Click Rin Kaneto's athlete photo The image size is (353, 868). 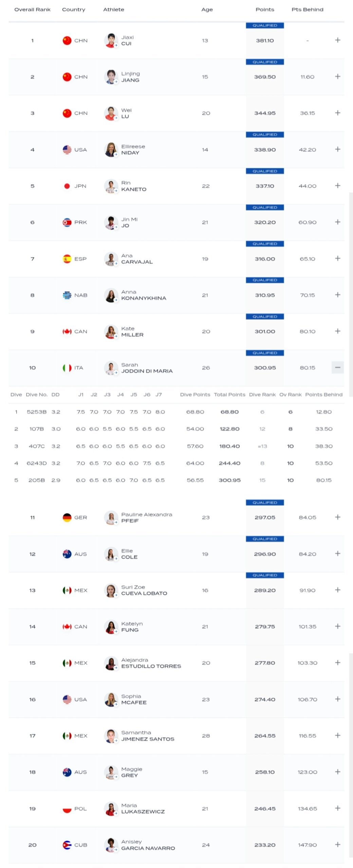pyautogui.click(x=111, y=186)
